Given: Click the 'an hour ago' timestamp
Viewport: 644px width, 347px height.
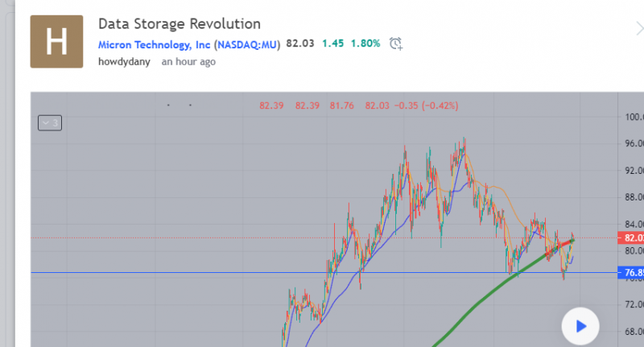Looking at the screenshot, I should pyautogui.click(x=188, y=61).
